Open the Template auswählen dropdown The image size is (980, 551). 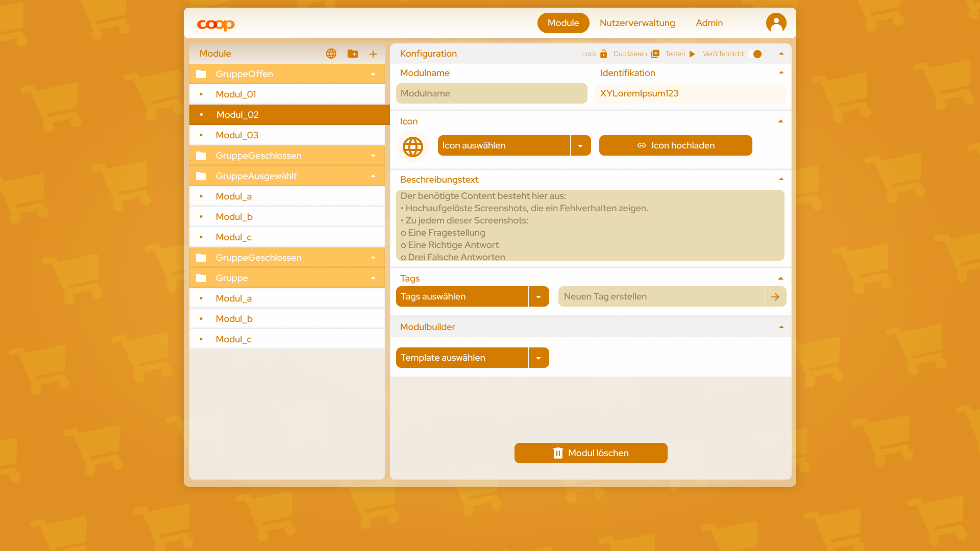[x=538, y=358]
